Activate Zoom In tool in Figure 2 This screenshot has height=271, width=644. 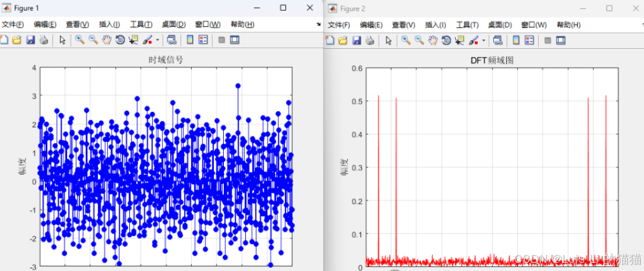click(406, 39)
